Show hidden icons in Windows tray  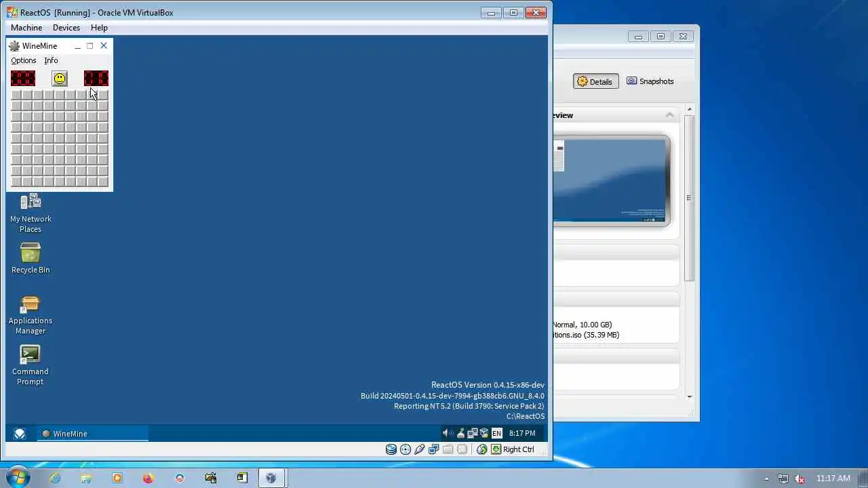click(767, 479)
